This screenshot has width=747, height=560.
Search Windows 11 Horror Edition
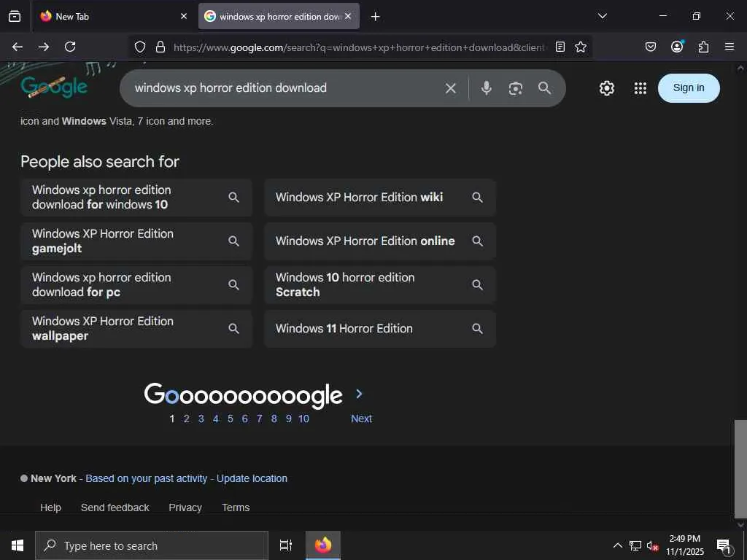(x=379, y=329)
